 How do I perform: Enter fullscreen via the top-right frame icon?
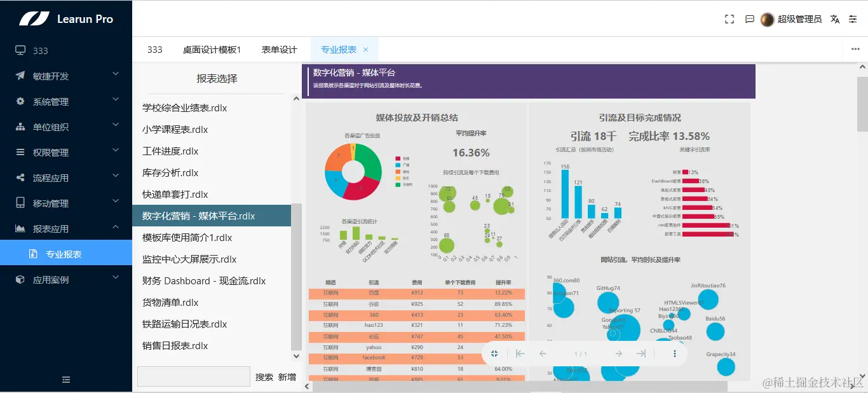(x=729, y=19)
